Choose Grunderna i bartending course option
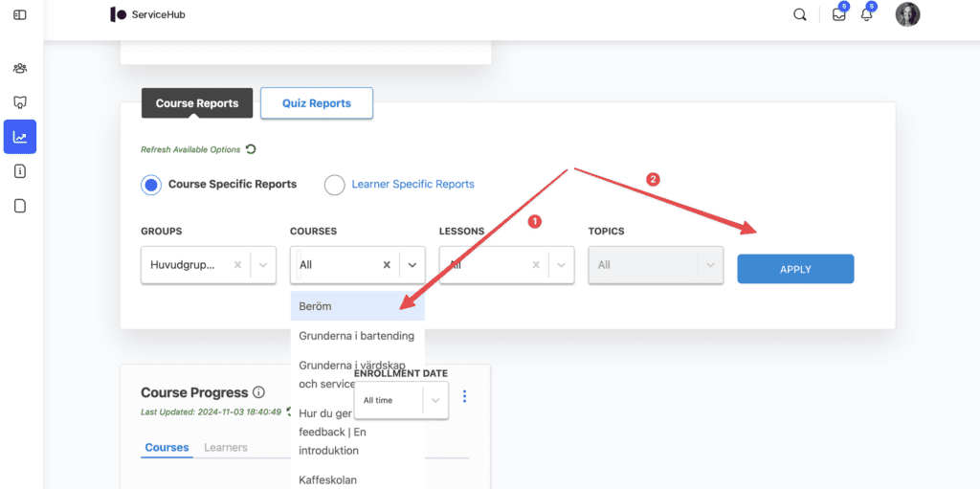Viewport: 980px width, 489px height. [358, 336]
